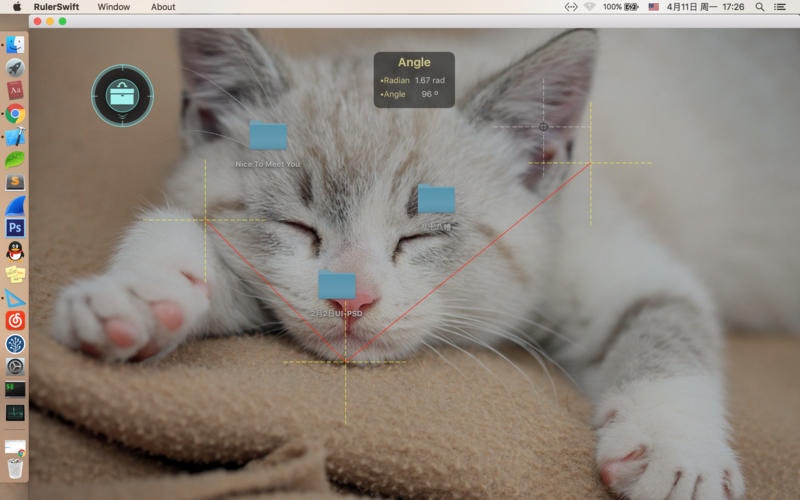Open Activity Monitor in dock

(x=15, y=412)
